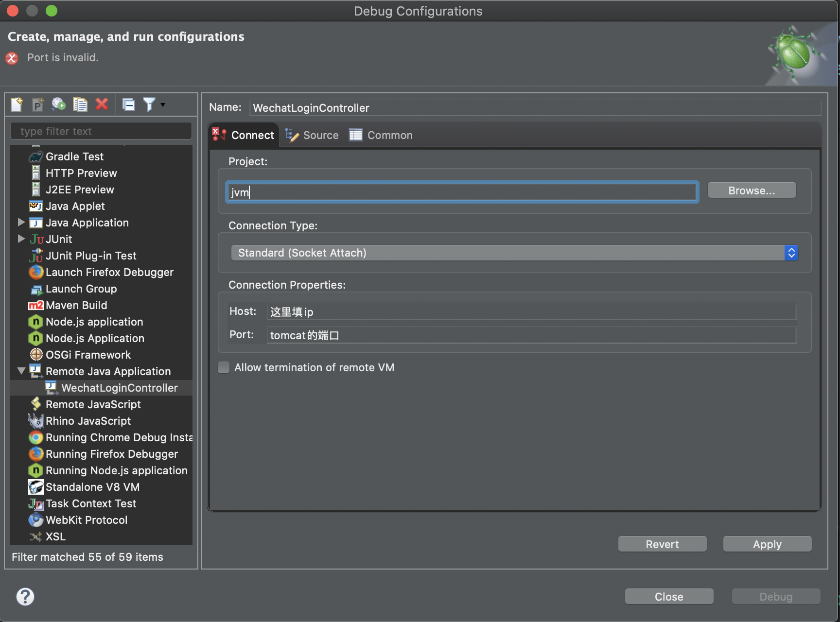Click the Port is invalid error icon
The height and width of the screenshot is (622, 840).
coord(12,58)
